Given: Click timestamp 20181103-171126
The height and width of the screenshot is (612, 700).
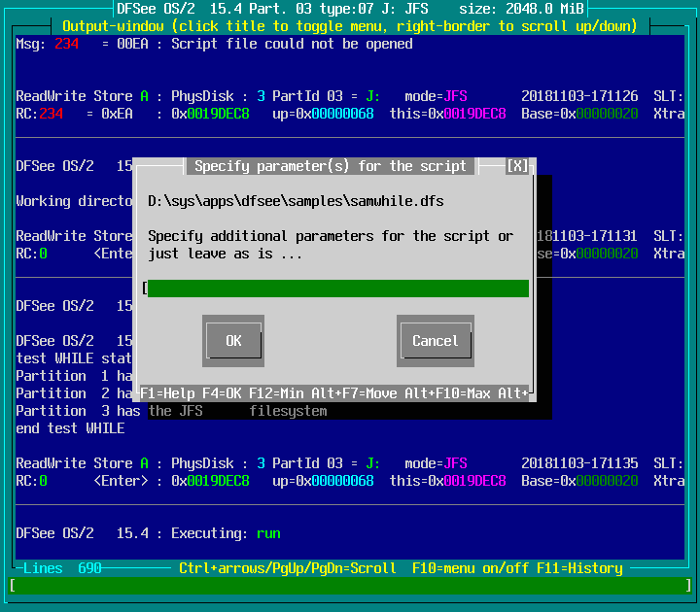Looking at the screenshot, I should (x=579, y=96).
